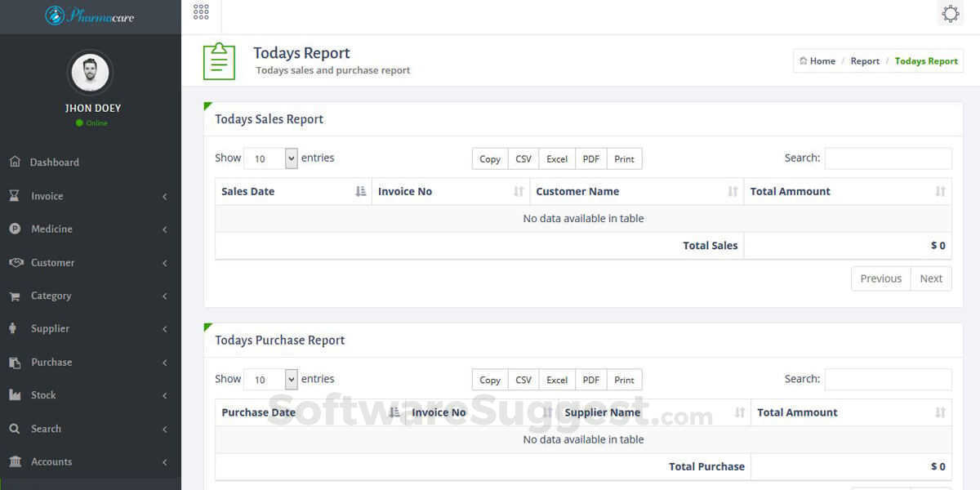The width and height of the screenshot is (980, 490).
Task: Open the apps grid menu icon
Action: tap(201, 12)
